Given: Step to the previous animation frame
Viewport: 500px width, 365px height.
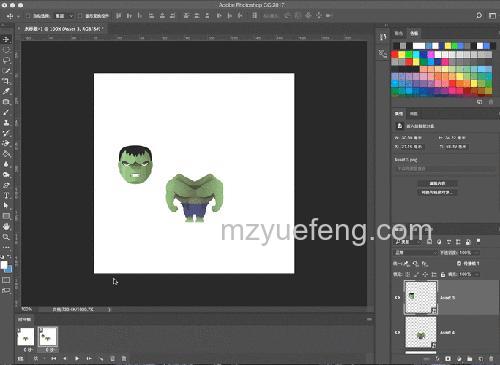Looking at the screenshot, I should click(65, 359).
